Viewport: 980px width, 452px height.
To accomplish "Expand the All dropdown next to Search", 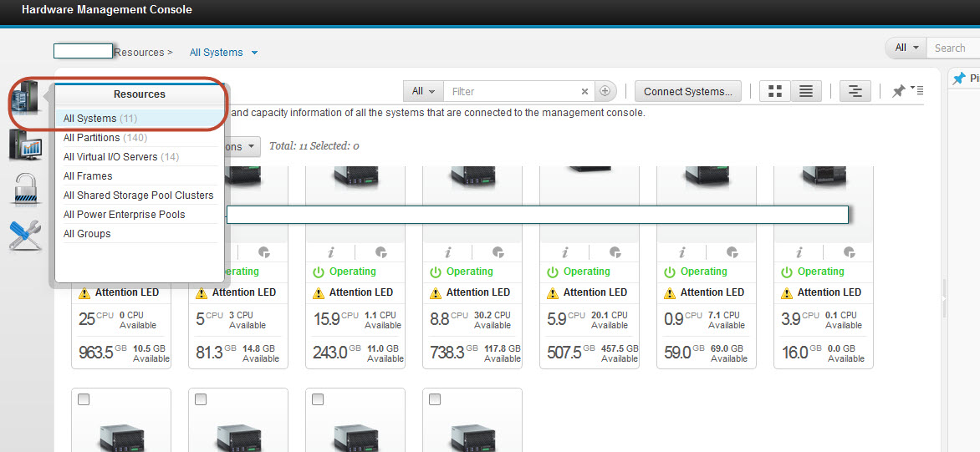I will pos(906,48).
